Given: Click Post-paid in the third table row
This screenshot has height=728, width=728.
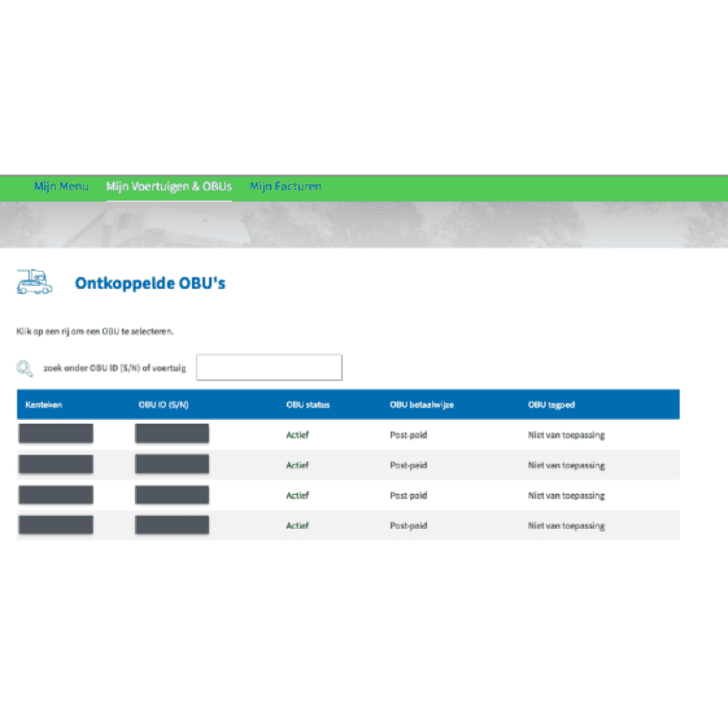Looking at the screenshot, I should click(408, 495).
